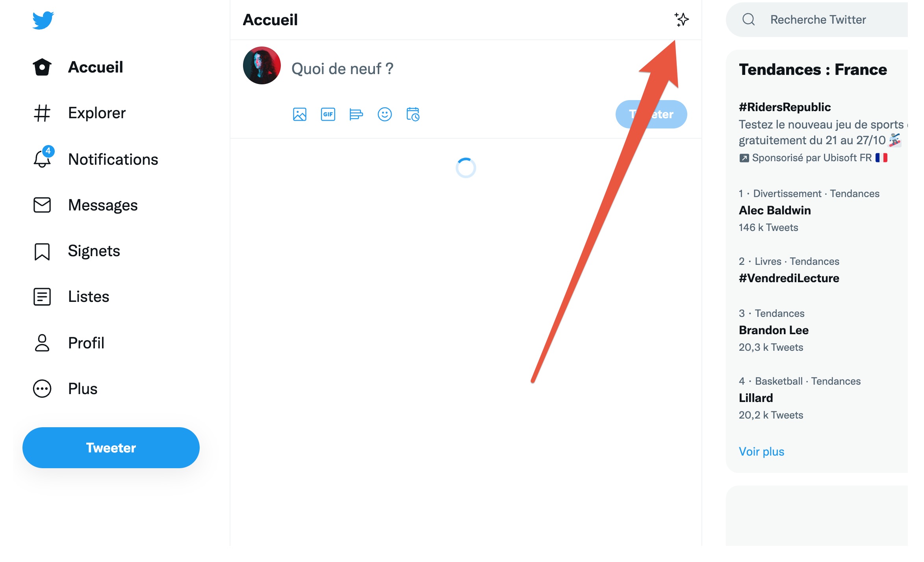The height and width of the screenshot is (562, 924).
Task: Expand the Plus more options menu
Action: [x=65, y=389]
